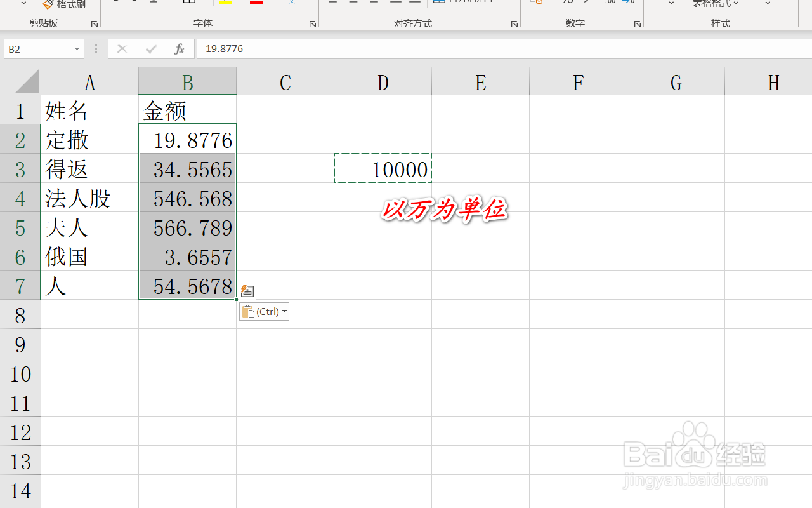Select row 2 header

tap(20, 140)
